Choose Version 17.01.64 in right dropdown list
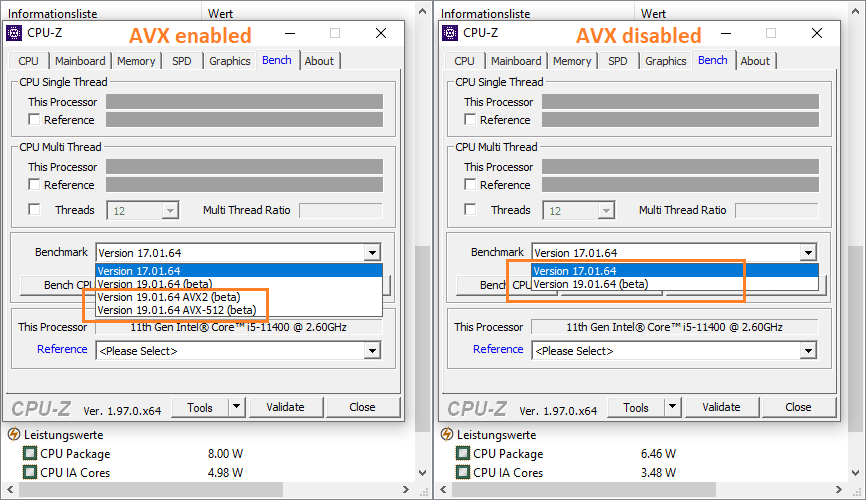 pos(675,271)
